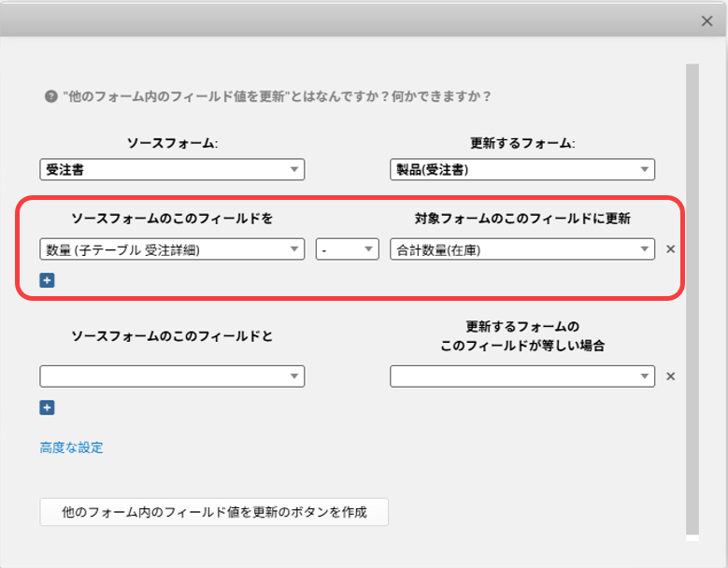Image resolution: width=728 pixels, height=568 pixels.
Task: Open empty dropdown under このフィールドが等しい場合
Action: tap(521, 376)
